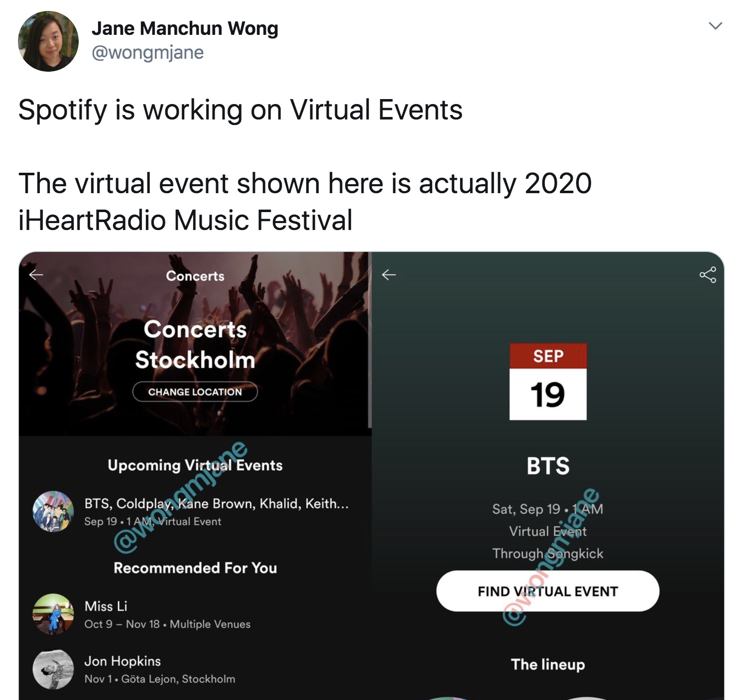Open the Jon Hopkins concert listing

coord(194,670)
